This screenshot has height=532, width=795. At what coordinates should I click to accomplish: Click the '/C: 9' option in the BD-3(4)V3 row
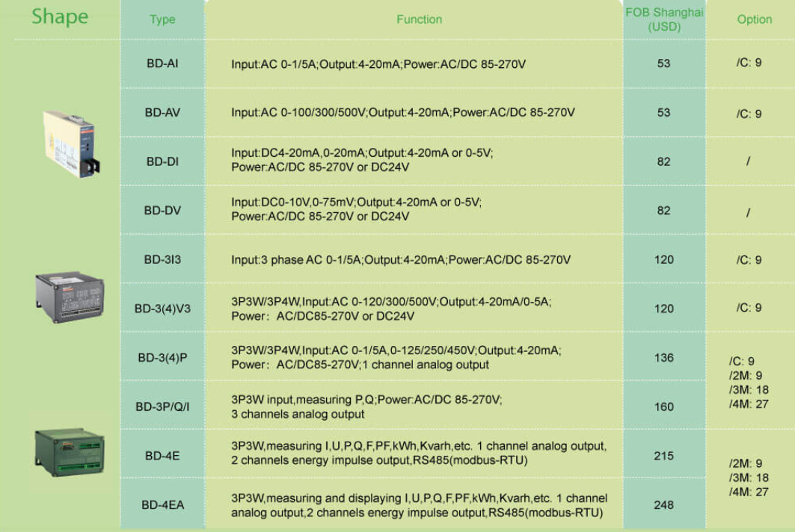click(749, 308)
